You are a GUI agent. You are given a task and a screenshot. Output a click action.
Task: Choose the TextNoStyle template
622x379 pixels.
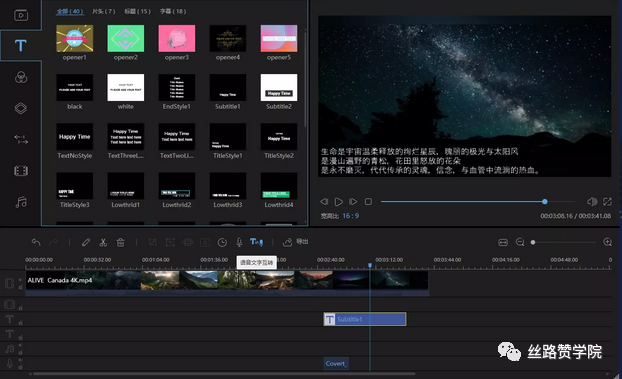pyautogui.click(x=75, y=137)
